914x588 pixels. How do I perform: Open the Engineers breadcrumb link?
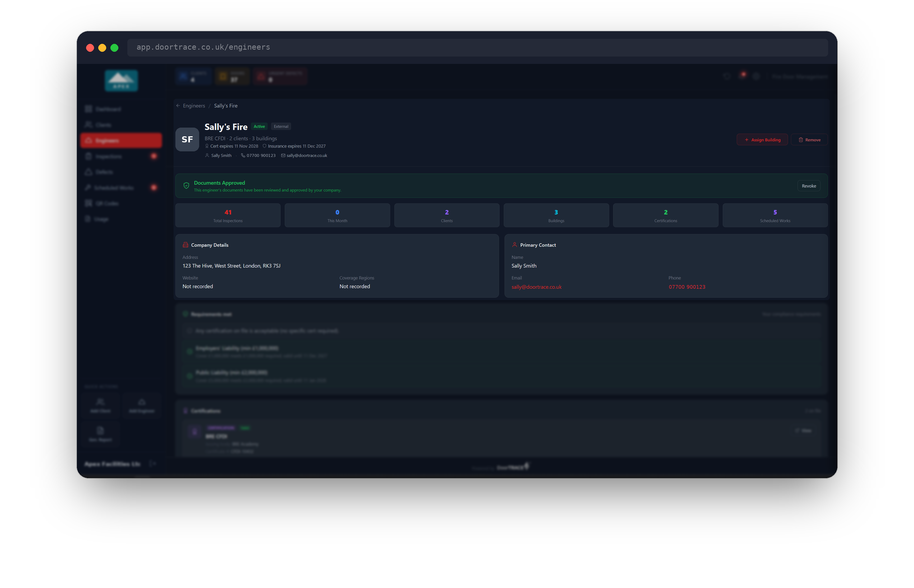(x=194, y=106)
